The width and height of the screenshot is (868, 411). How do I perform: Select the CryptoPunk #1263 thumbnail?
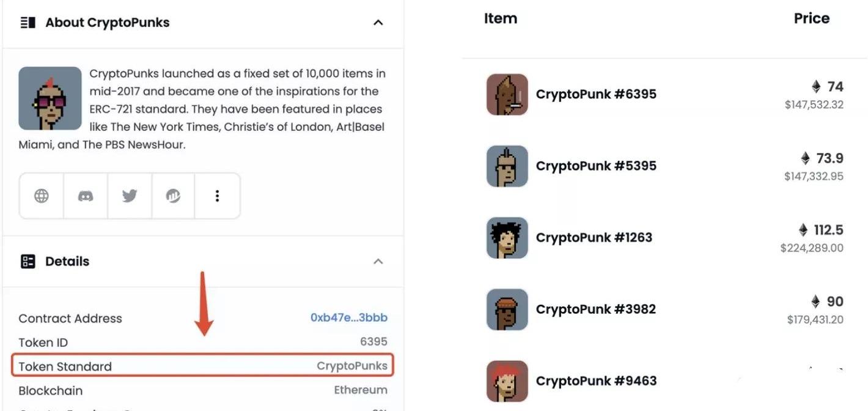[507, 237]
